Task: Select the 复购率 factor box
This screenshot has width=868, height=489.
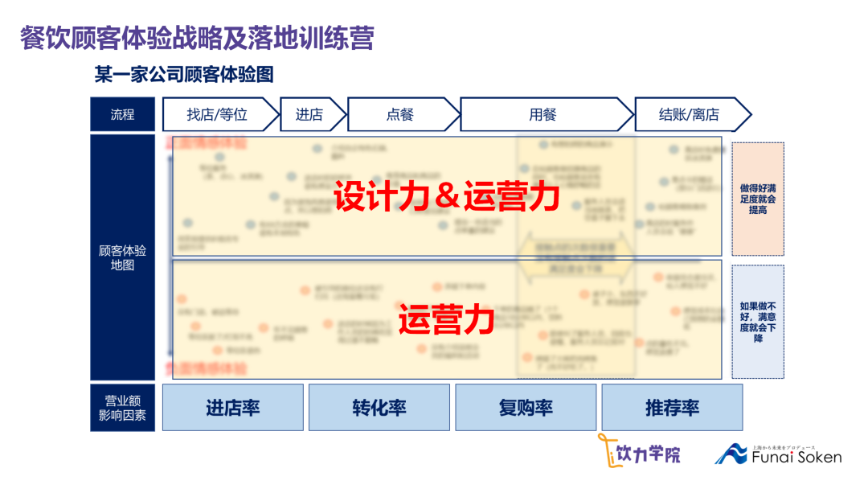Action: [526, 407]
